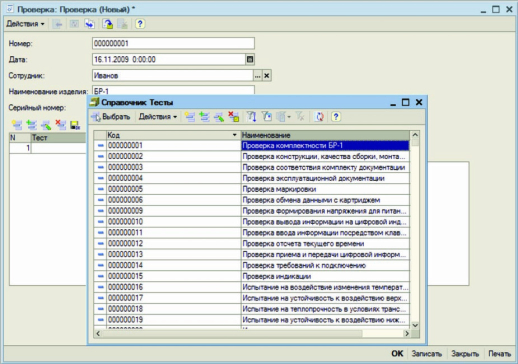Click the greyed second toolbar icon in Проверка
The width and height of the screenshot is (518, 364).
[x=74, y=24]
